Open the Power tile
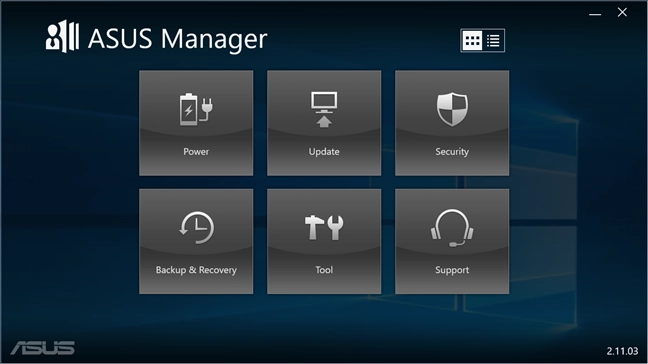648x364 pixels. pyautogui.click(x=196, y=123)
